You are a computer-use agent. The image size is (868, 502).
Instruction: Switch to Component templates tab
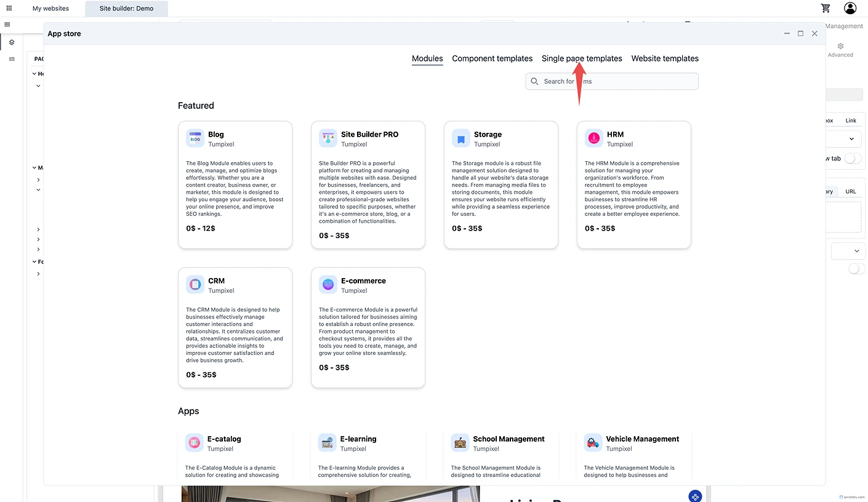[x=492, y=58]
